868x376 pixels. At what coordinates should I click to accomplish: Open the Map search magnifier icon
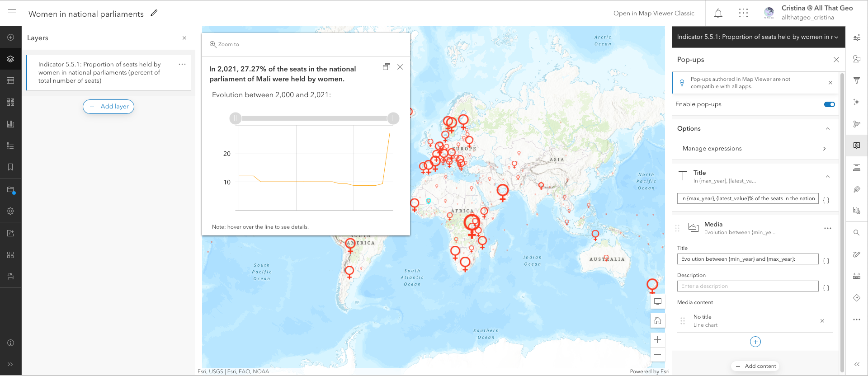(x=857, y=233)
